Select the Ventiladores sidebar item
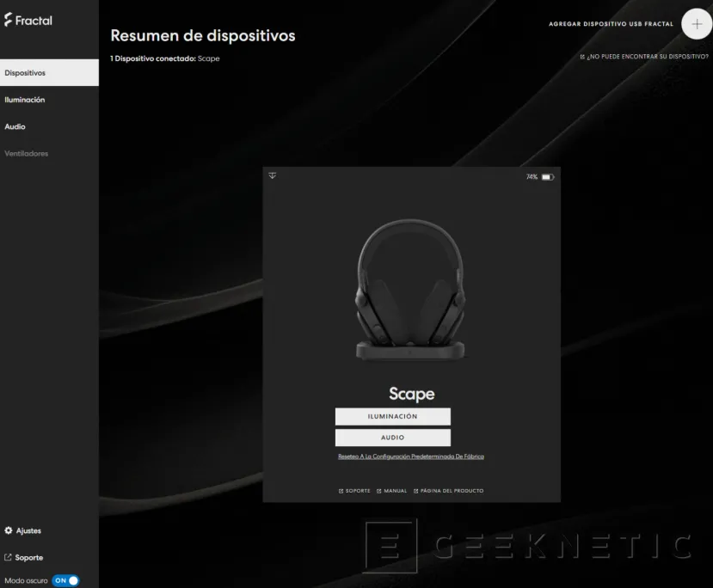713x588 pixels. [27, 153]
